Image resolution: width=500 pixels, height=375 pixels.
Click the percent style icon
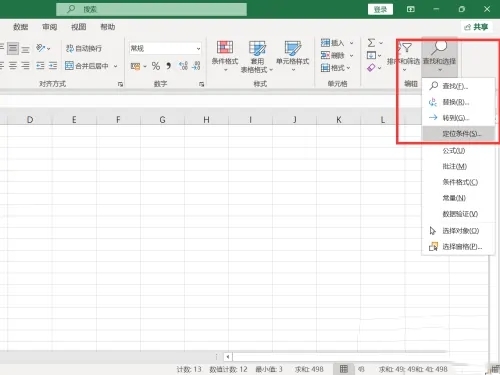[156, 66]
